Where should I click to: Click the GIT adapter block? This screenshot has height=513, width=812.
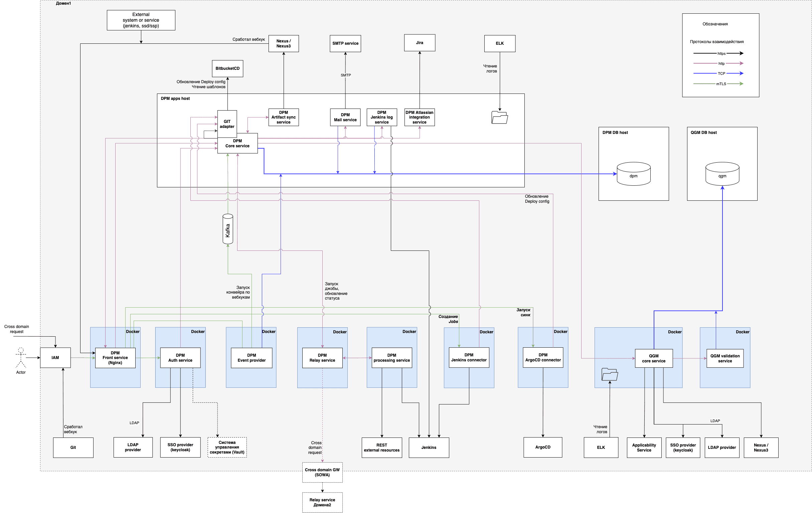point(227,124)
